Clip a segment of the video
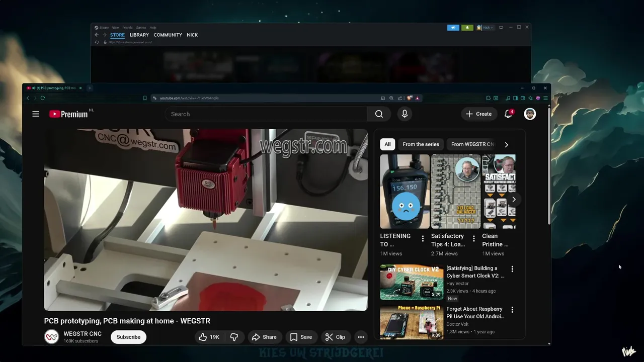644x362 pixels. coord(335,337)
